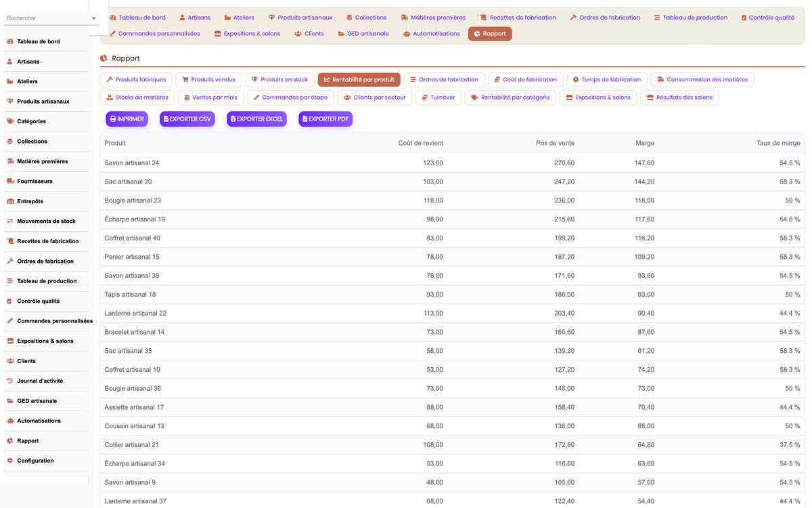Show the Produits en stock report
This screenshot has height=508, width=812.
click(x=279, y=80)
